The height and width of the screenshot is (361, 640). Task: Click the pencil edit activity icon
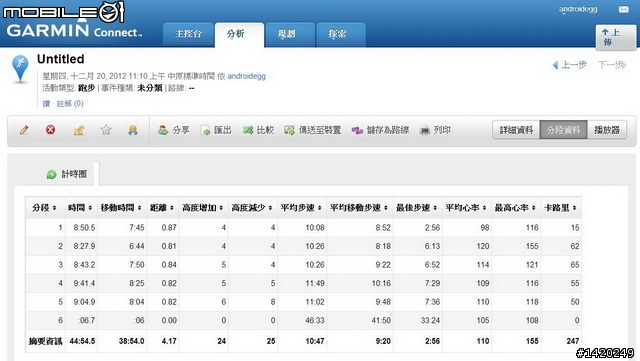pos(24,130)
